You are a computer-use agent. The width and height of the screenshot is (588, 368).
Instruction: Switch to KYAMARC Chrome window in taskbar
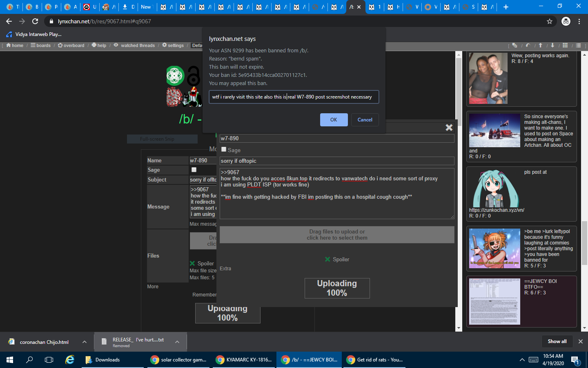[244, 360]
